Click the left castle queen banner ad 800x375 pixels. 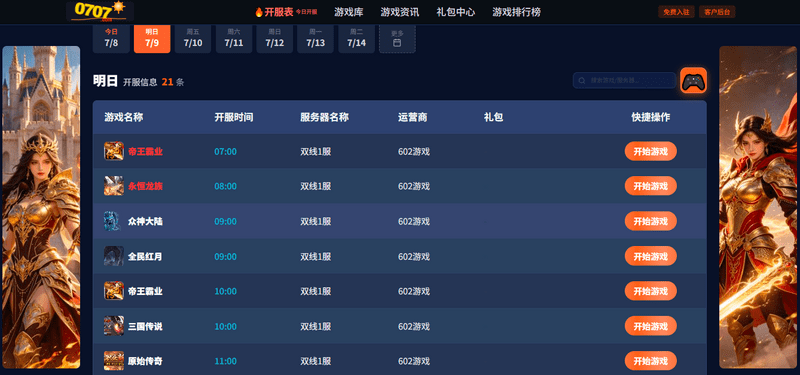pyautogui.click(x=41, y=207)
